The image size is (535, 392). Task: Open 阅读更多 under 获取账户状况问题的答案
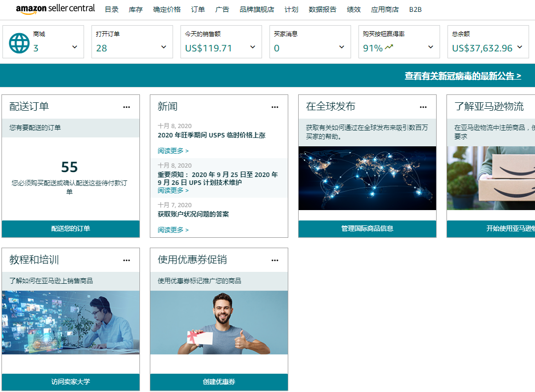click(x=173, y=230)
